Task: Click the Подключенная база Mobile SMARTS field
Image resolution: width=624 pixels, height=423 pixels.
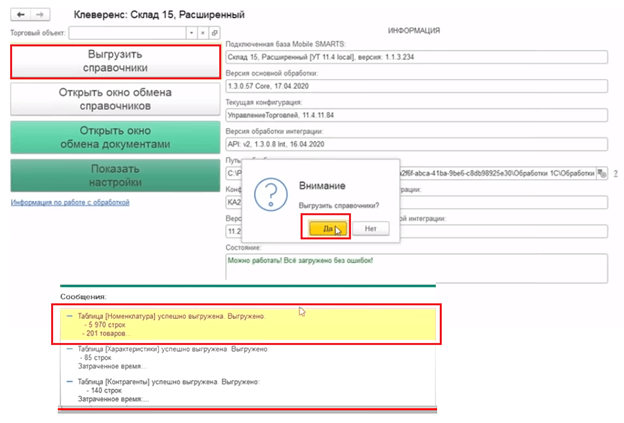Action: 416,56
